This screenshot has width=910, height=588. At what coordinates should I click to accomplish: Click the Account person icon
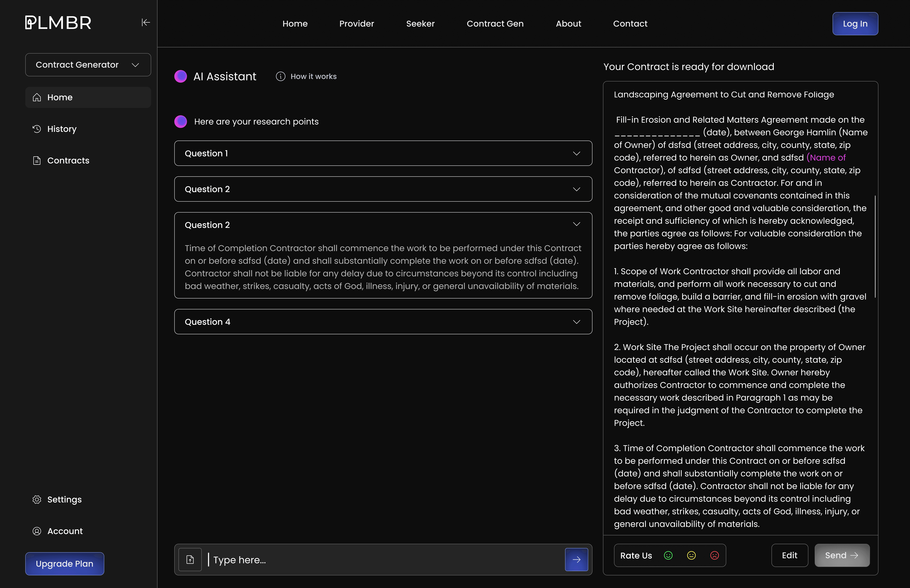37,531
